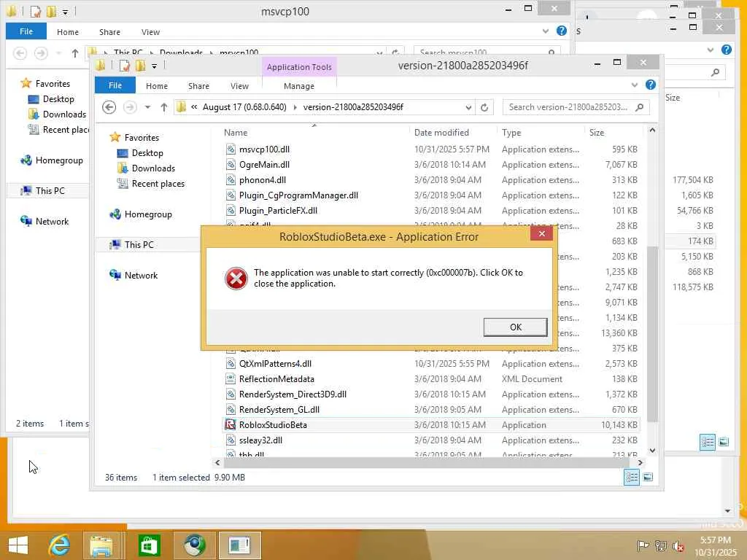Click vertical scrollbar down arrow in file list
The image size is (747, 560).
(652, 450)
